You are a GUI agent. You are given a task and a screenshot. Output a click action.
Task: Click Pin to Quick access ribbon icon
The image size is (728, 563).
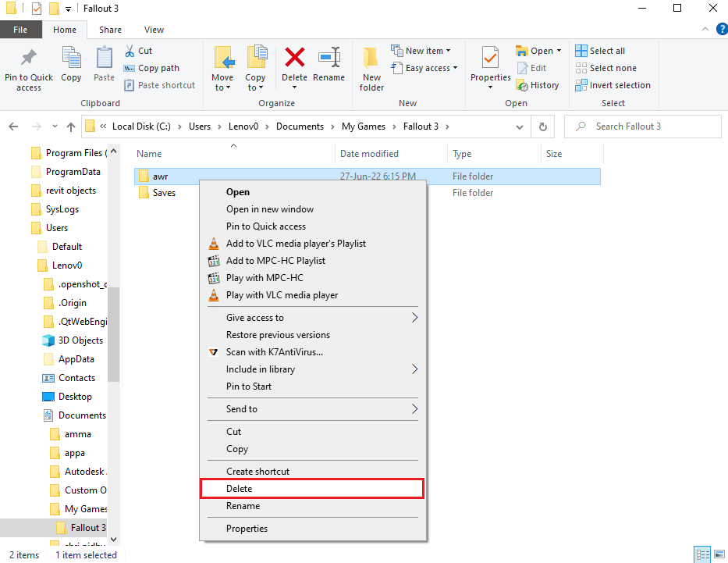coord(29,58)
